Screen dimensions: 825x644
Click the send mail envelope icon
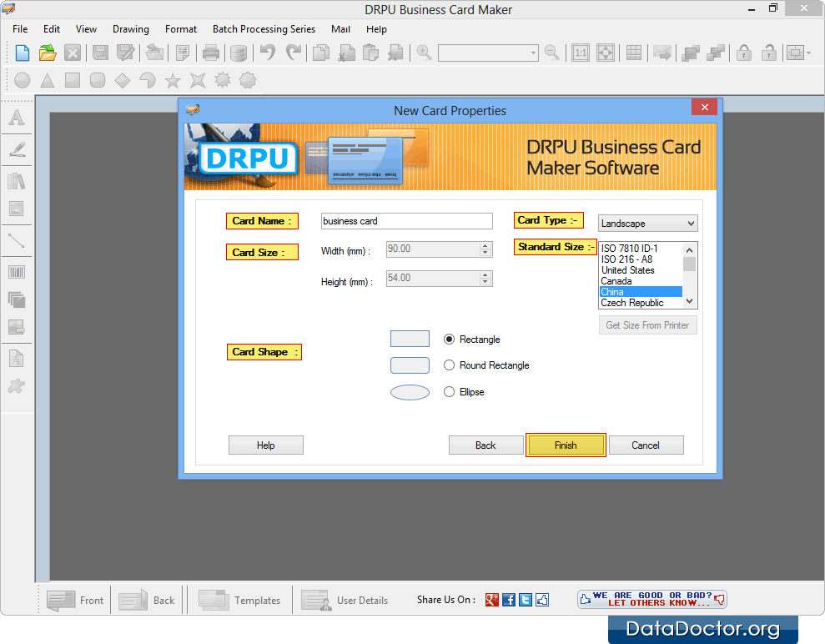(662, 53)
